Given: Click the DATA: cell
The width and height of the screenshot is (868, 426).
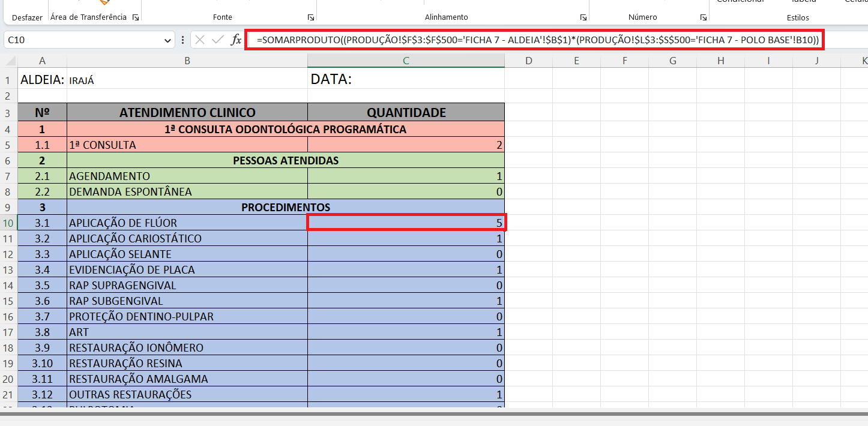Looking at the screenshot, I should 406,80.
